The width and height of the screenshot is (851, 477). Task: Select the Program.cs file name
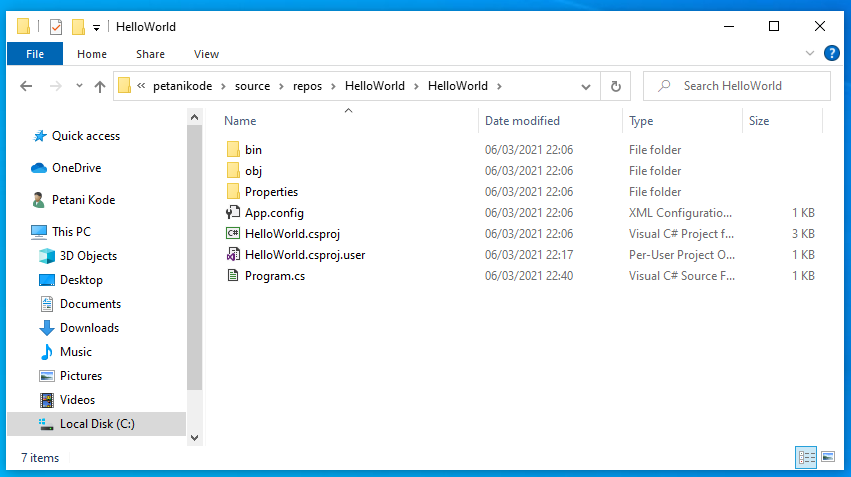click(275, 276)
